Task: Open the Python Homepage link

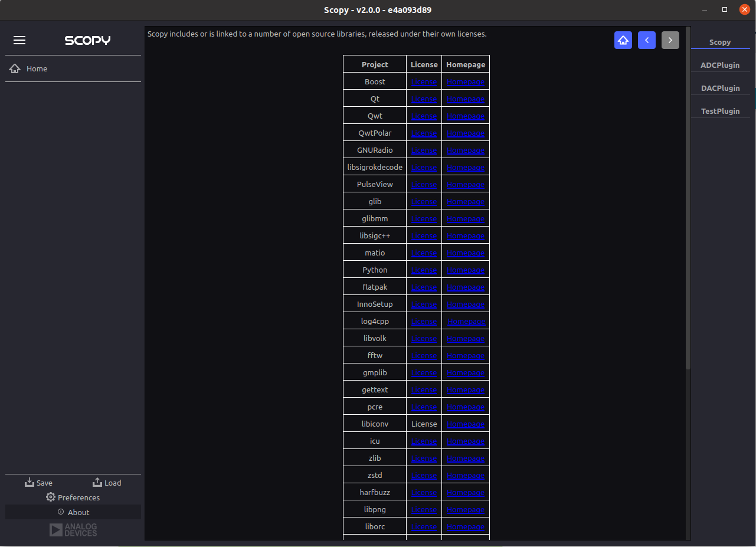Action: pos(466,270)
